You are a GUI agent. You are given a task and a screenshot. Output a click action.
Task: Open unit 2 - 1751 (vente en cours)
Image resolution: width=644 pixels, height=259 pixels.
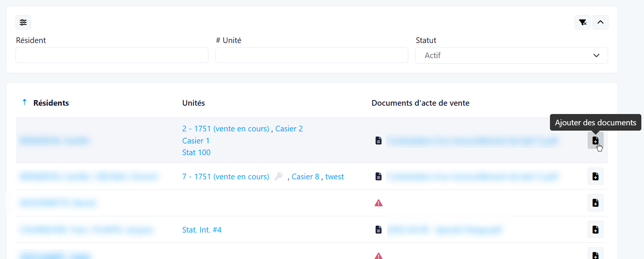tap(225, 129)
